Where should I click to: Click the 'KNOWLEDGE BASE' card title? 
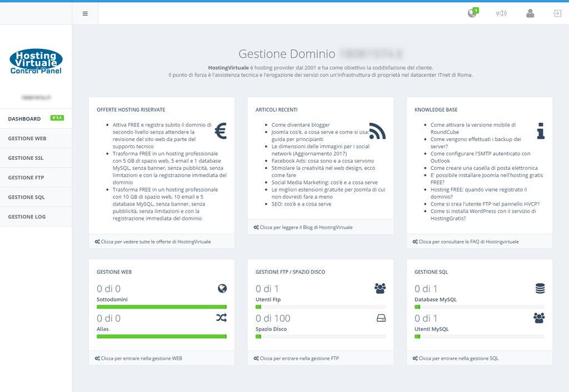tap(436, 109)
